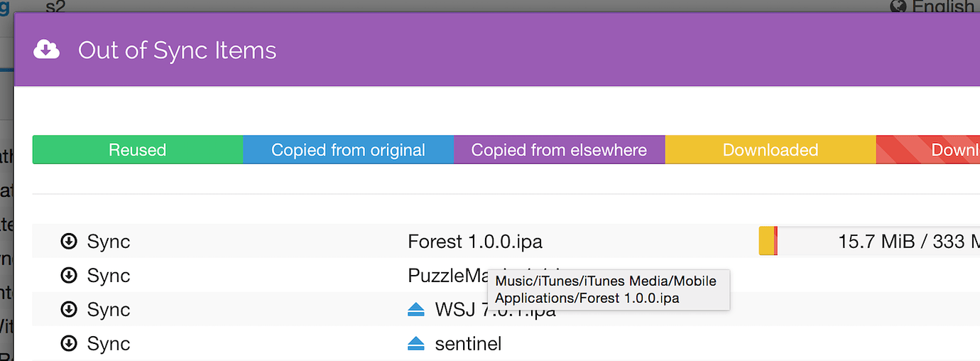
Task: Click the Music/iTunes path tooltip
Action: tap(609, 289)
